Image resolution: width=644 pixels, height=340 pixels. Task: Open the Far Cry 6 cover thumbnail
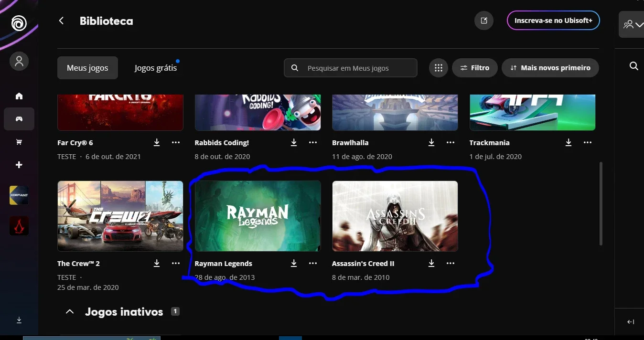120,112
